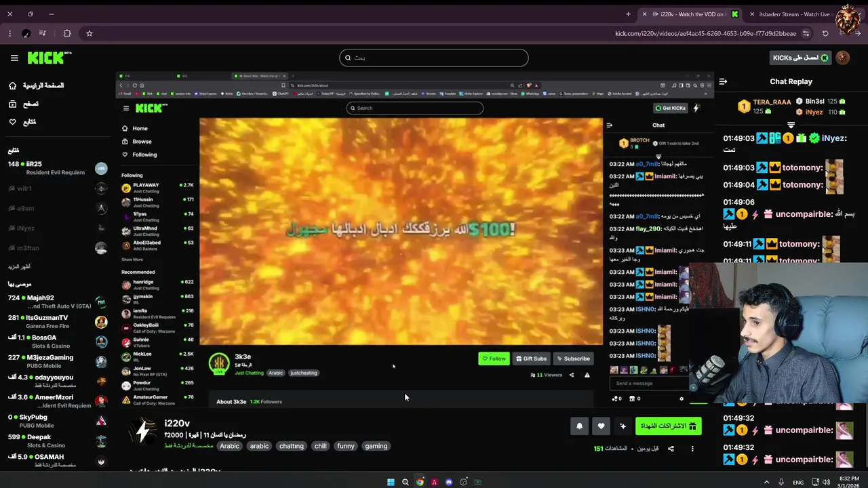
Task: Click the green Gift Subs (الاشتراكات المهداة) button
Action: click(x=669, y=426)
